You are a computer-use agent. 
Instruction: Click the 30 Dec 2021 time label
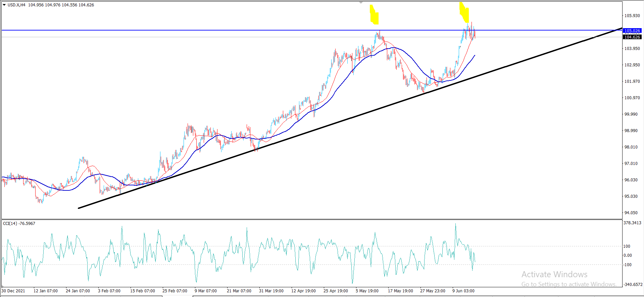click(13, 291)
